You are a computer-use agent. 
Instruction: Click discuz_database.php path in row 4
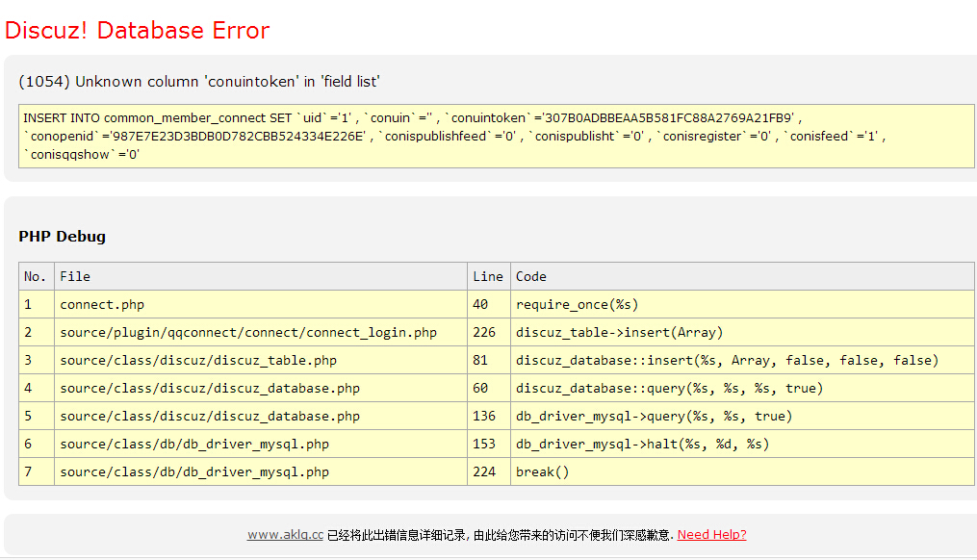point(261,388)
